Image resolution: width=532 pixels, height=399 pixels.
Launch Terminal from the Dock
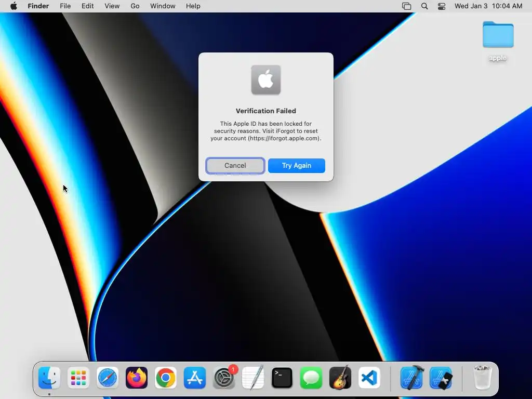click(x=282, y=378)
